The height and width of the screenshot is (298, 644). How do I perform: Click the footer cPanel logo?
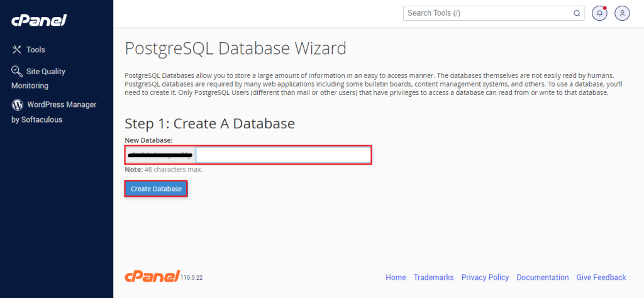point(152,276)
